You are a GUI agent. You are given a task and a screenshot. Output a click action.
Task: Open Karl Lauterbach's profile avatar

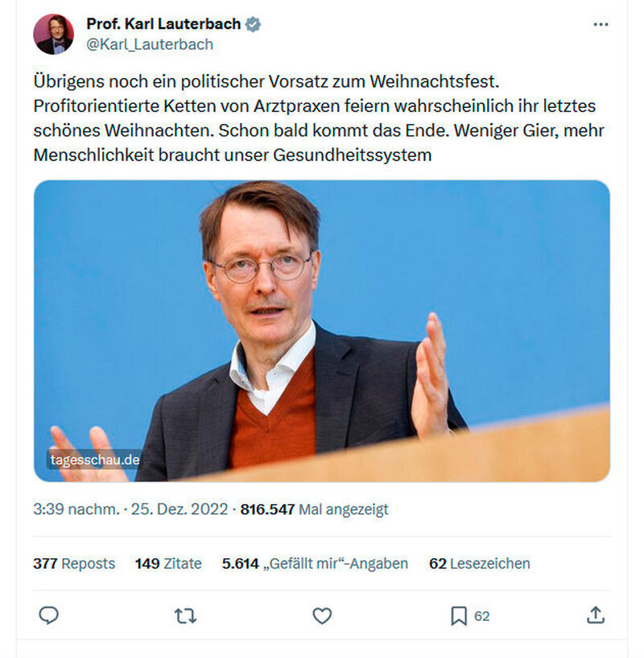54,35
